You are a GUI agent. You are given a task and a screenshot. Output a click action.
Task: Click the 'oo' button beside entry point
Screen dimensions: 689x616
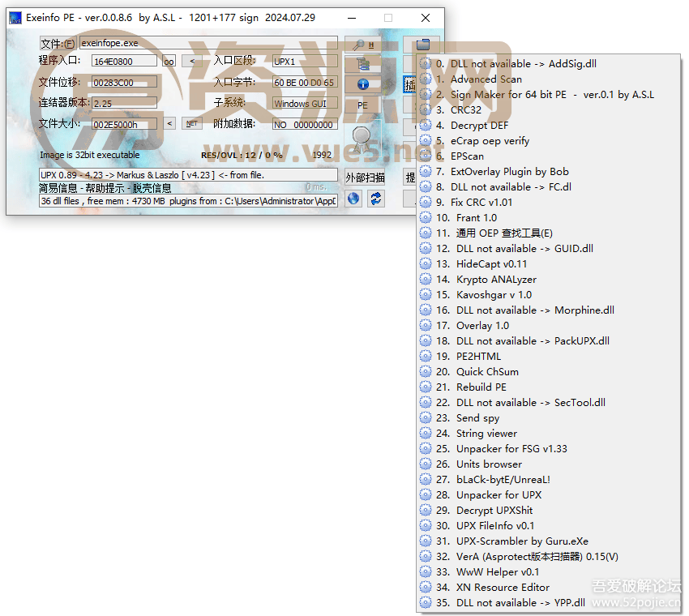[169, 61]
